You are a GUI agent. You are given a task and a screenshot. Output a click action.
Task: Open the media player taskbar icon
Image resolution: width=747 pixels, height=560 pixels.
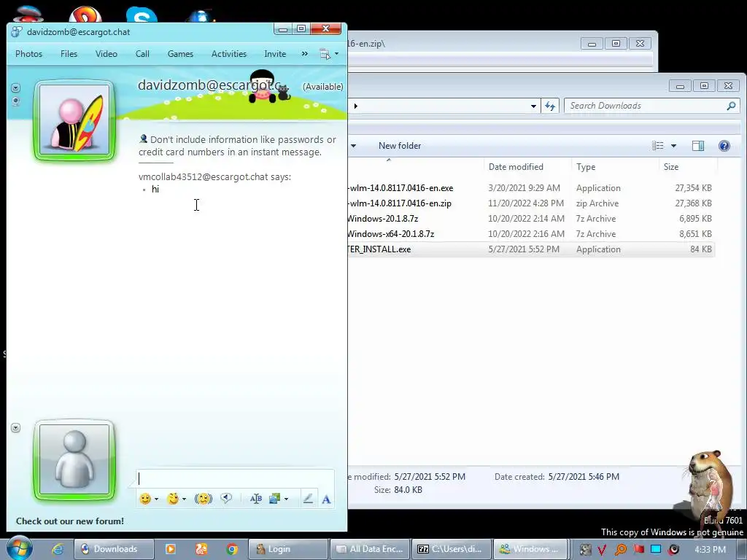coord(170,549)
